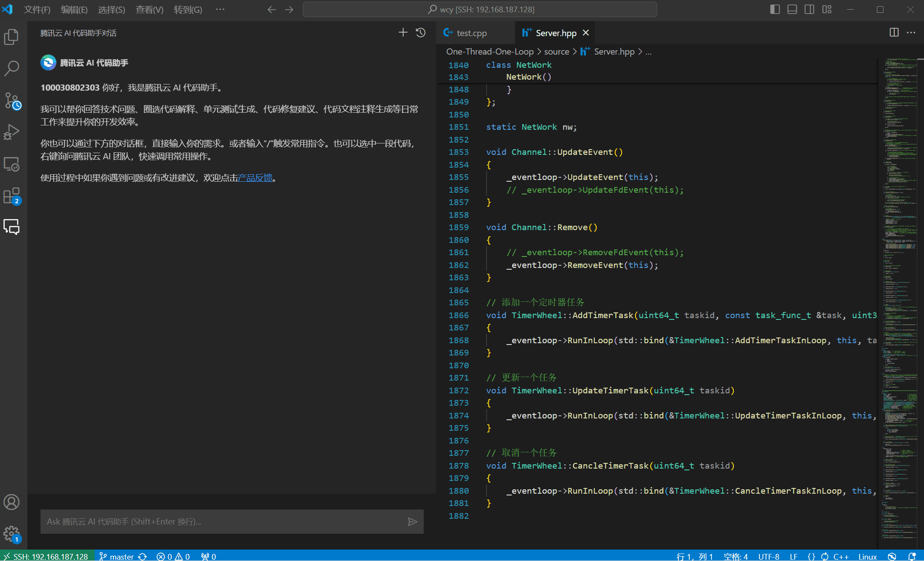924x561 pixels.
Task: Click the new file button in chat panel
Action: tap(402, 33)
